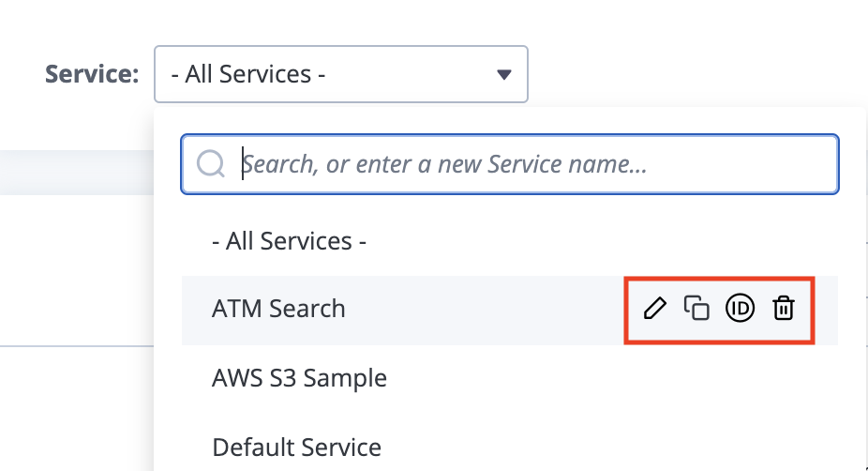
Task: Duplicate ATM Search using the copy icon
Action: tap(696, 308)
